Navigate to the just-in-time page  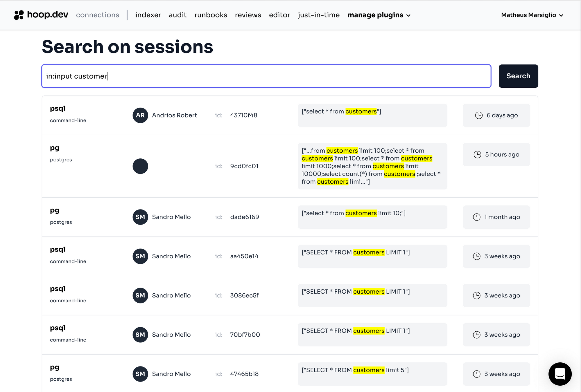click(x=319, y=15)
